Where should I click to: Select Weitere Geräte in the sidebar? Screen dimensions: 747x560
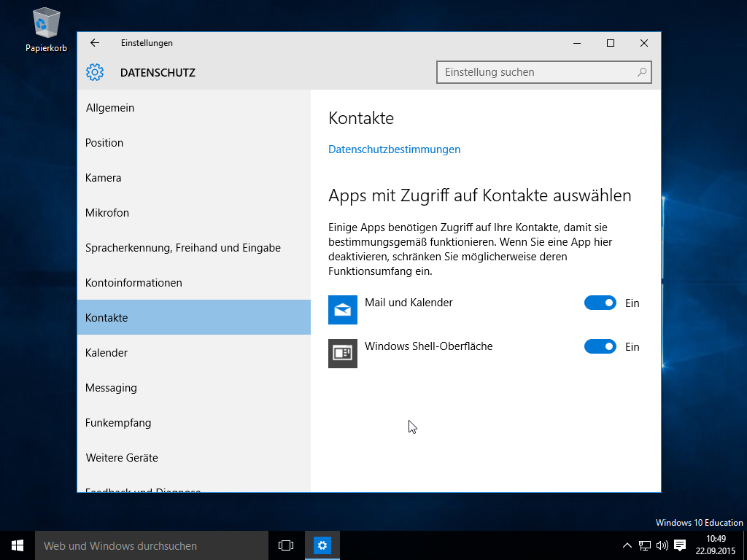click(x=194, y=458)
